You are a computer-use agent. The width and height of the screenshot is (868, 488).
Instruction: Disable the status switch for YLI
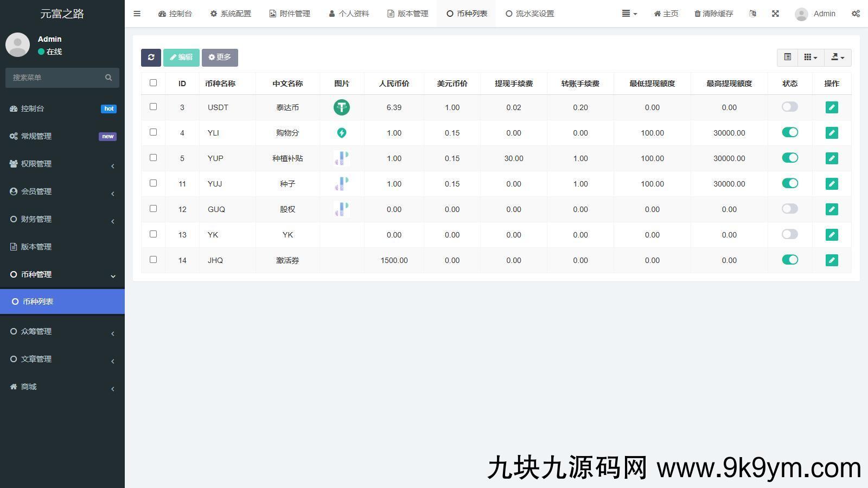pyautogui.click(x=790, y=132)
